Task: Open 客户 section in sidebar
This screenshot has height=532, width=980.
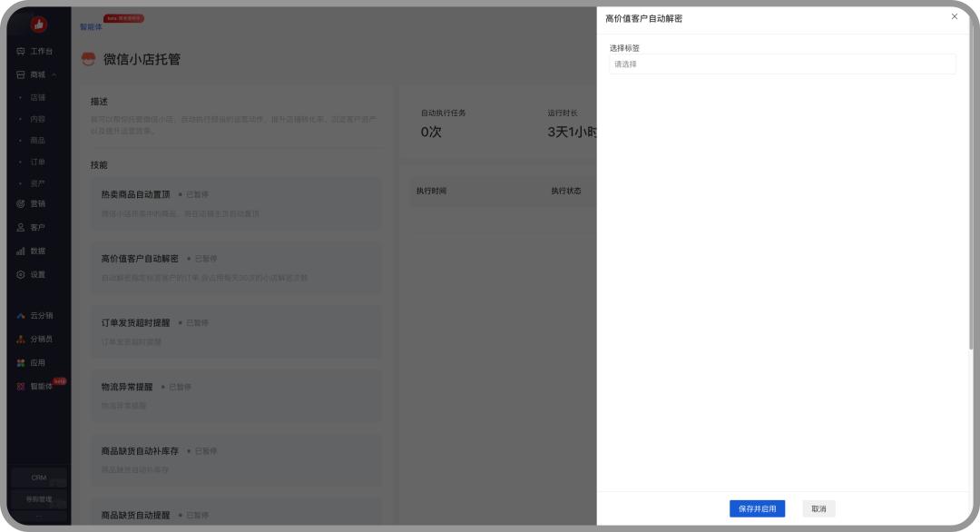Action: tap(37, 227)
